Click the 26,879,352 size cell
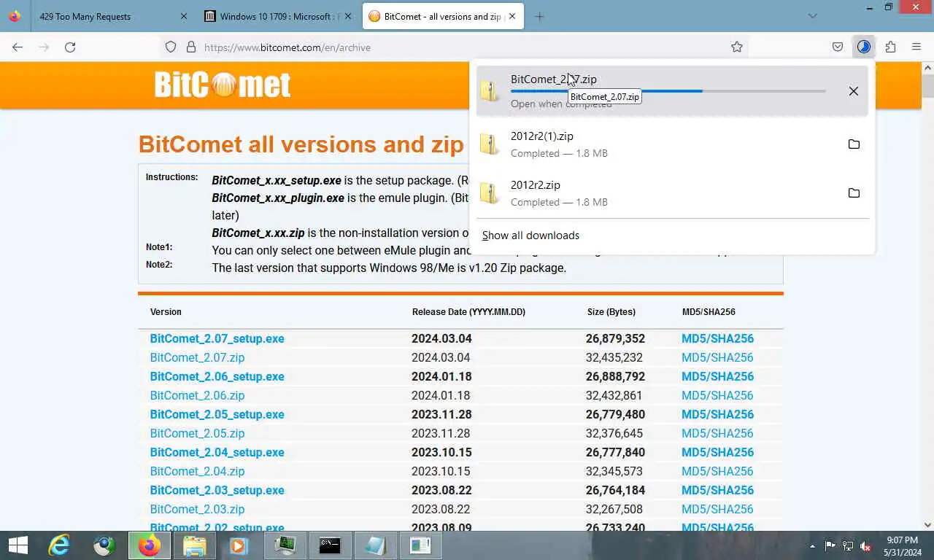This screenshot has height=560, width=934. [615, 338]
